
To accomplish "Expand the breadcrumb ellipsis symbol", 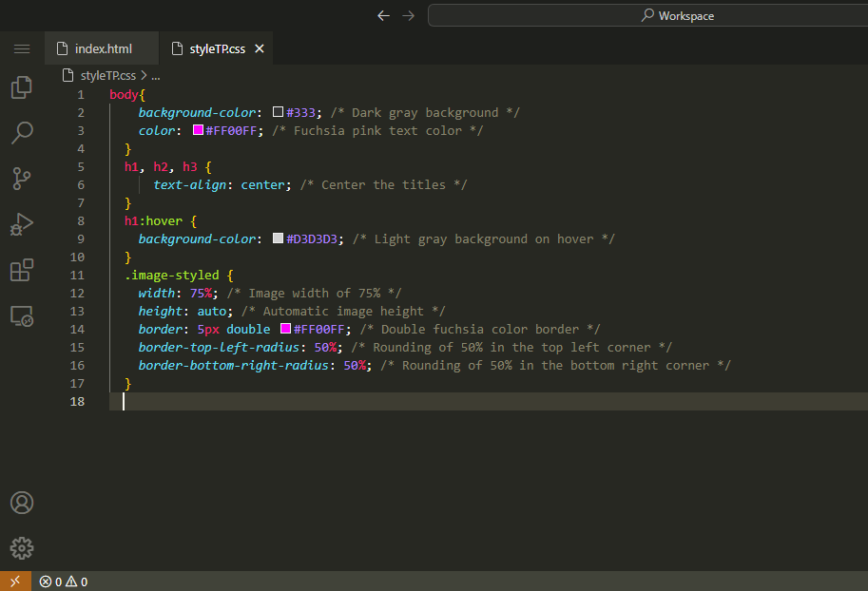I will pos(155,75).
